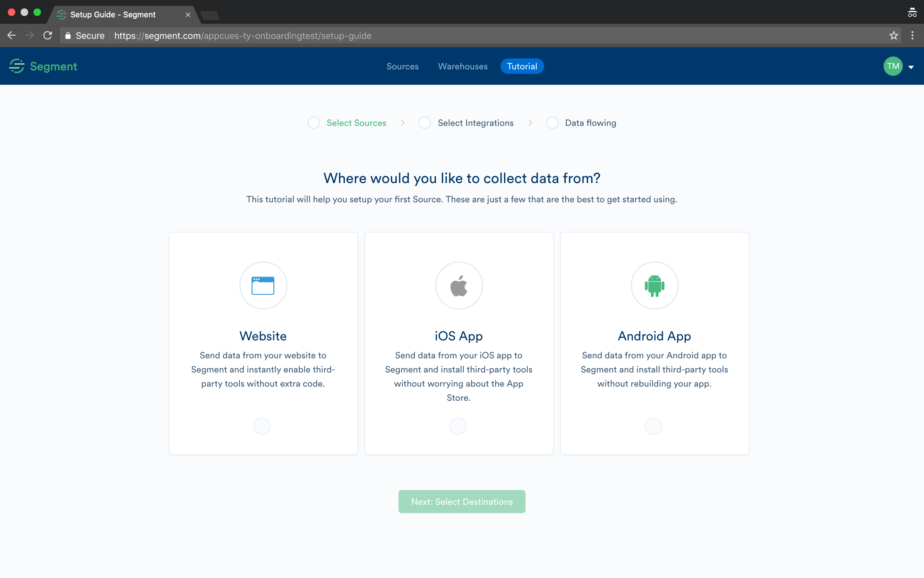
Task: Click the Website browser window icon
Action: point(263,285)
